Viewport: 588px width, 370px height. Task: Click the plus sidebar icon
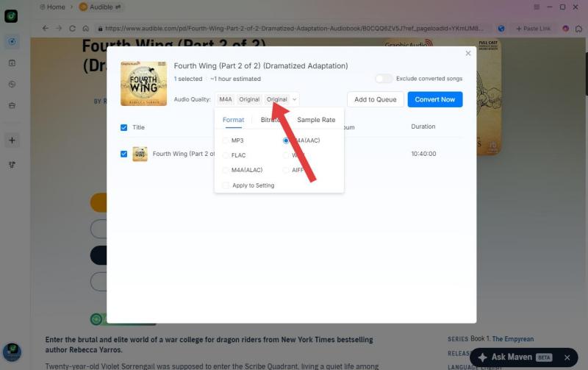pos(12,140)
